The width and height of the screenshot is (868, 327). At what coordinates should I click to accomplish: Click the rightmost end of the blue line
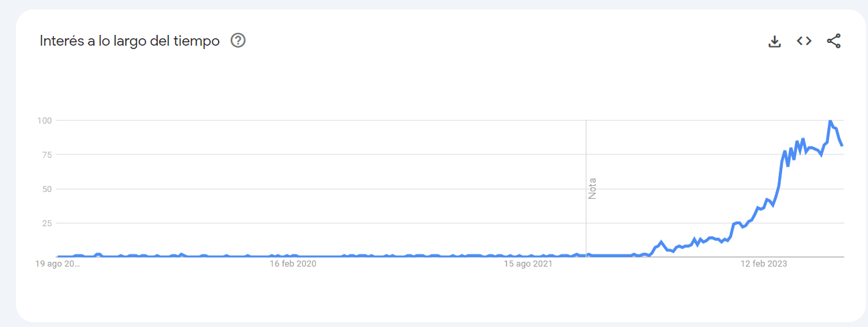[x=842, y=145]
